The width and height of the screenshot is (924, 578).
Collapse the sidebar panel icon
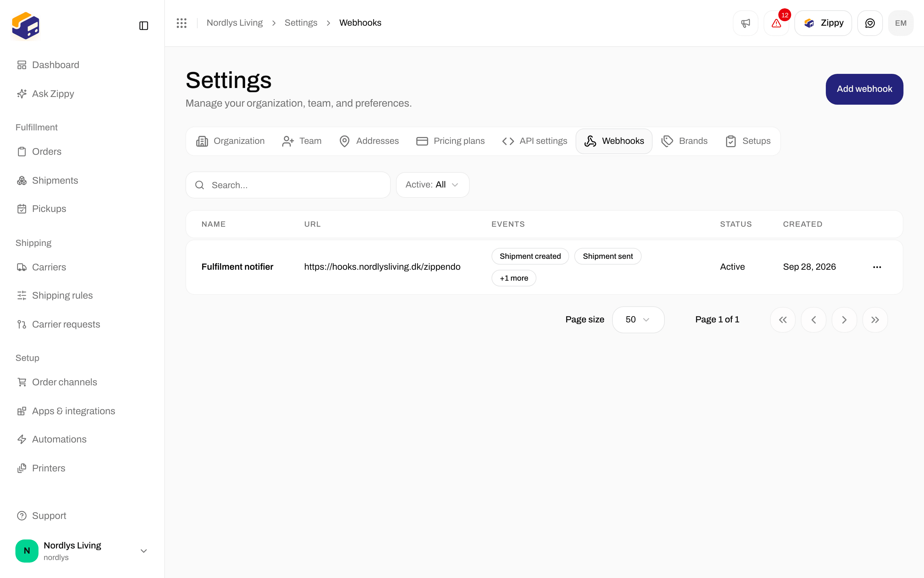click(143, 26)
